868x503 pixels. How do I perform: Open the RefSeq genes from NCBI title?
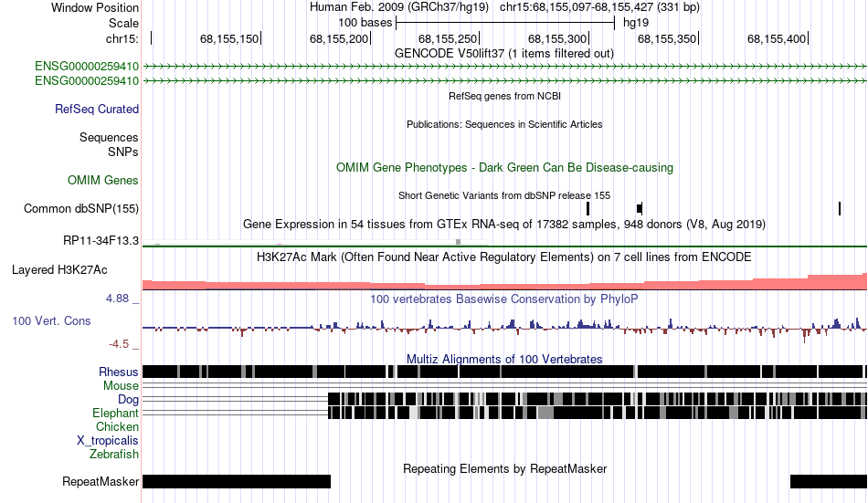click(x=504, y=96)
